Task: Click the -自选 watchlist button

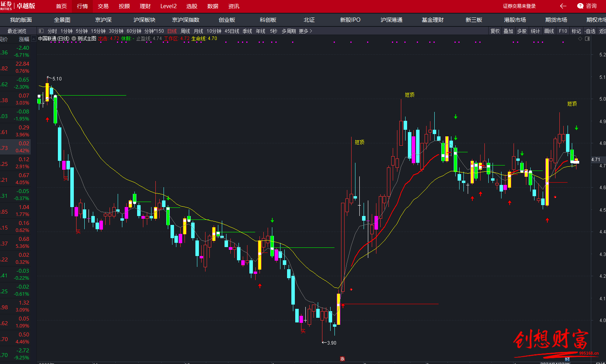Action: (590, 31)
